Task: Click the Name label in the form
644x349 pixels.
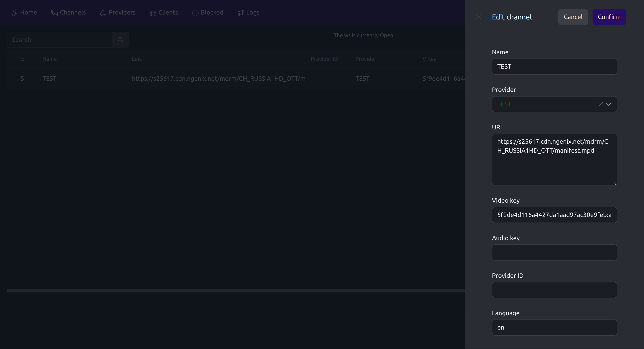Action: tap(500, 52)
